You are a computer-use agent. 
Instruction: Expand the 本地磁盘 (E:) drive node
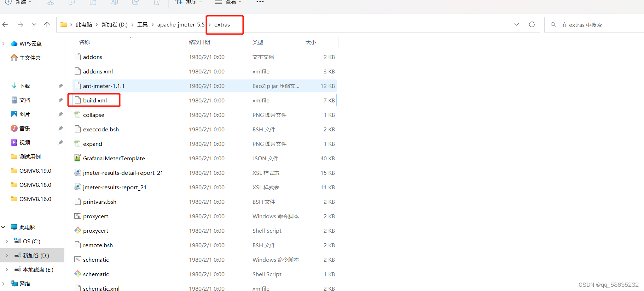(x=7, y=269)
